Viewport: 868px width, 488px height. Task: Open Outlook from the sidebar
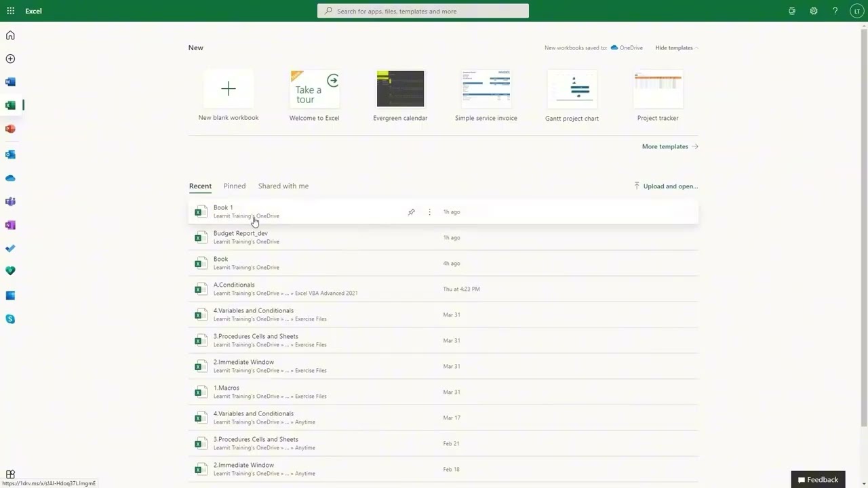tap(10, 155)
